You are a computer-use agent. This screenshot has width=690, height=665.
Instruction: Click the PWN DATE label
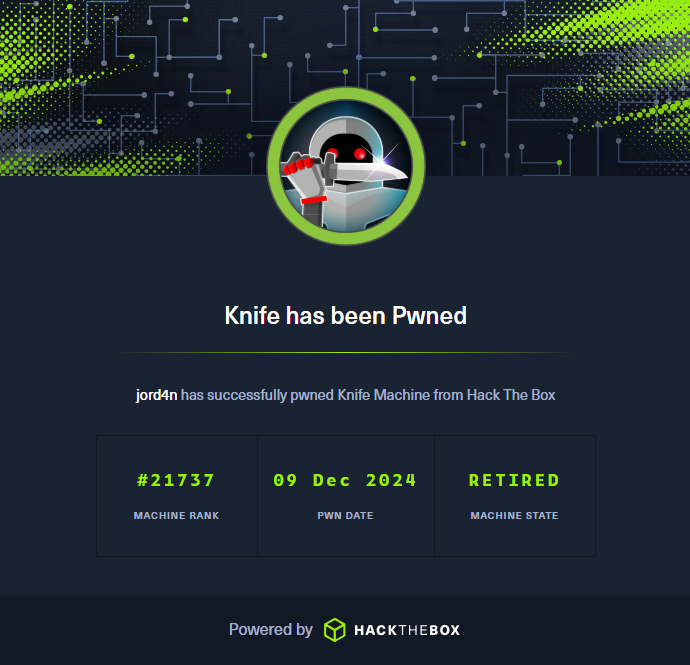[345, 515]
